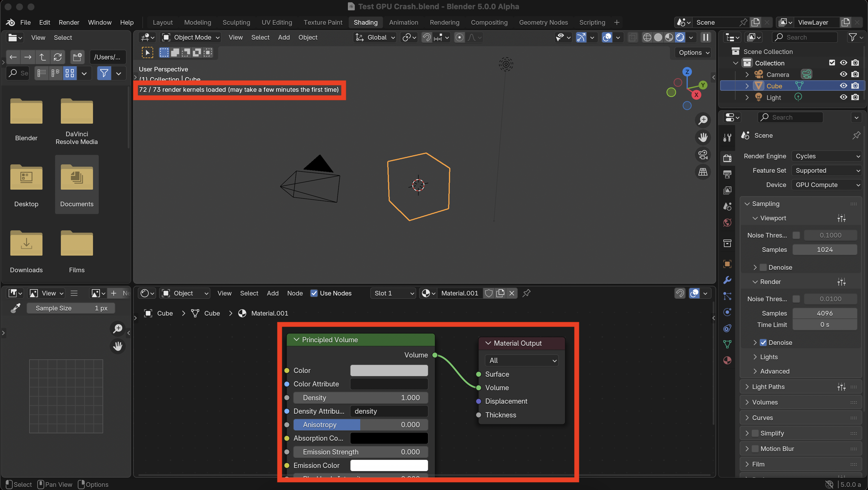Open the Modifiers wrench tab icon
The height and width of the screenshot is (490, 868).
point(727,280)
